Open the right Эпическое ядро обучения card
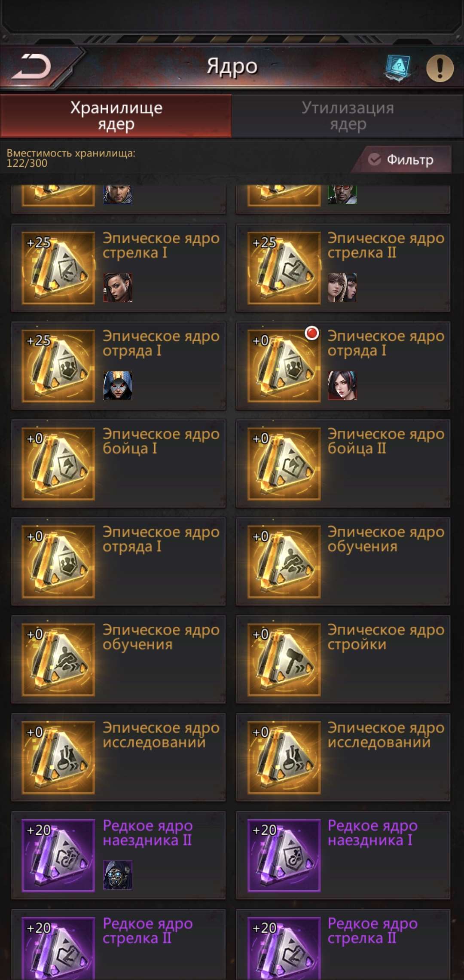Screen dimensions: 464x980 point(343,561)
